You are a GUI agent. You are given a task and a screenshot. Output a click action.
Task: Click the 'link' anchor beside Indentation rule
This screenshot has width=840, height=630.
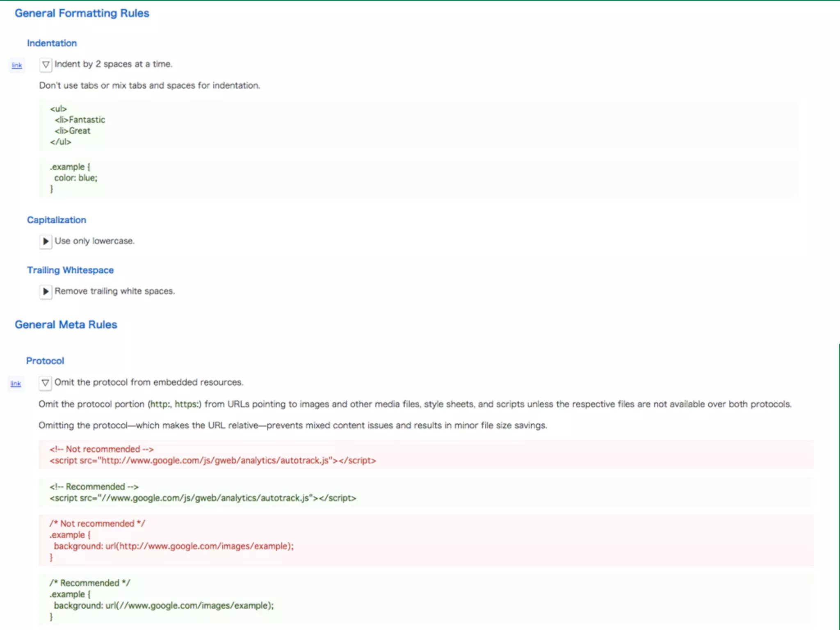[x=17, y=66]
